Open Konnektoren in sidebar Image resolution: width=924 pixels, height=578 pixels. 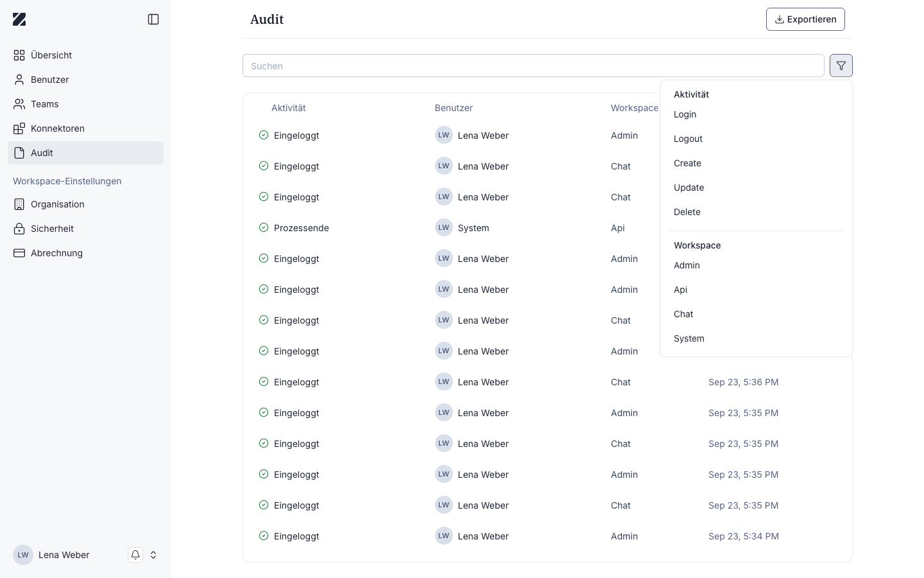[x=85, y=128]
